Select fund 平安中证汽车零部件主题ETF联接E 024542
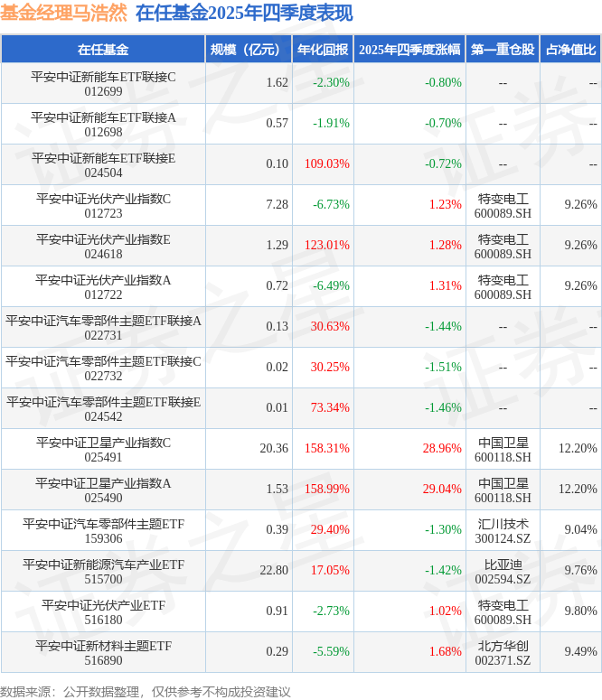 [103, 408]
